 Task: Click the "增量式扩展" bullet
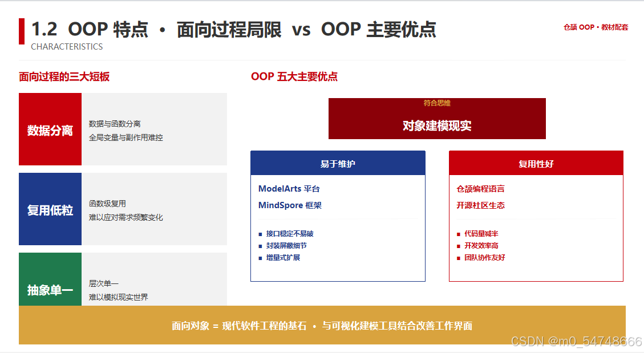point(283,257)
